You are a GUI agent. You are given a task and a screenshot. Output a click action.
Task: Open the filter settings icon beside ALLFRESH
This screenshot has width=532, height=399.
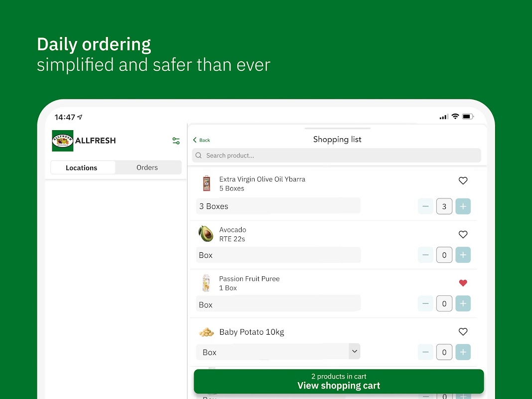point(176,141)
